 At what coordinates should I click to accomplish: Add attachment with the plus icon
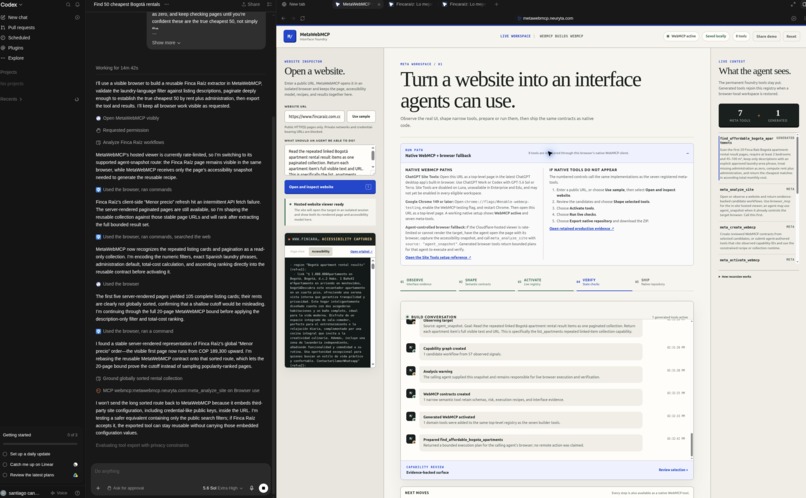pos(98,488)
